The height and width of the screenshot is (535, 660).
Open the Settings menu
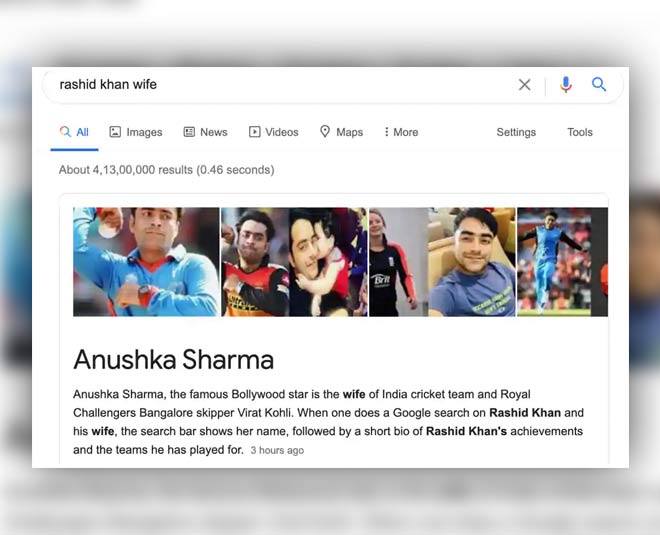click(x=516, y=132)
